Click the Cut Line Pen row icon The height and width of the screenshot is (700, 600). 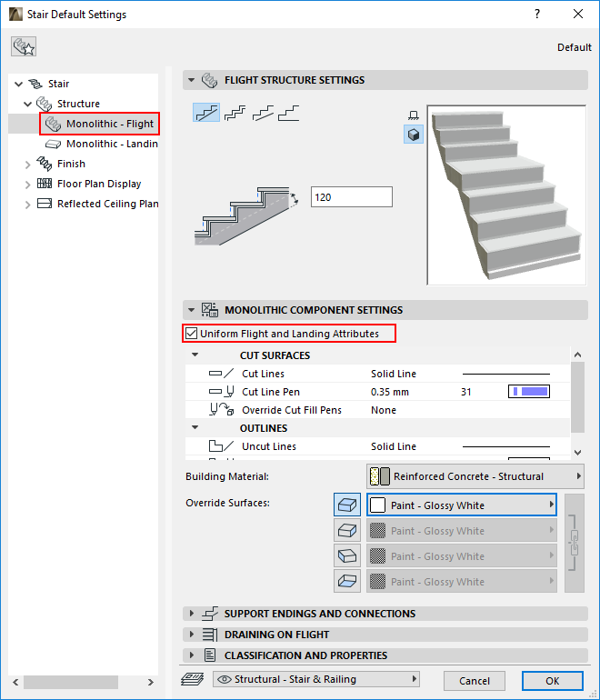coord(221,392)
